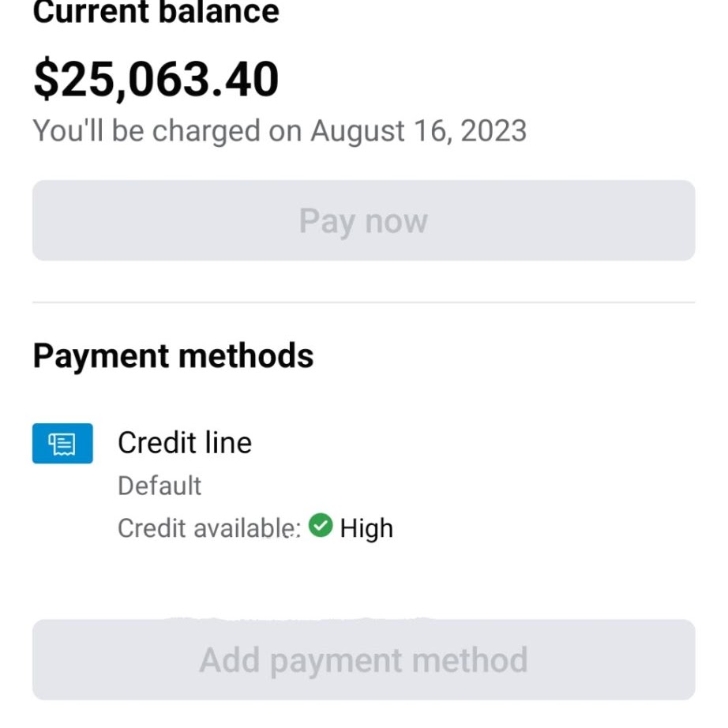Screen dimensions: 728x728
Task: Click the word 'now' in Pay now
Action: [x=396, y=221]
